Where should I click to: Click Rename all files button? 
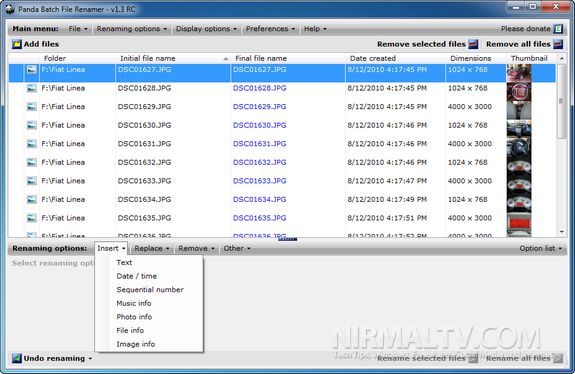pos(524,358)
